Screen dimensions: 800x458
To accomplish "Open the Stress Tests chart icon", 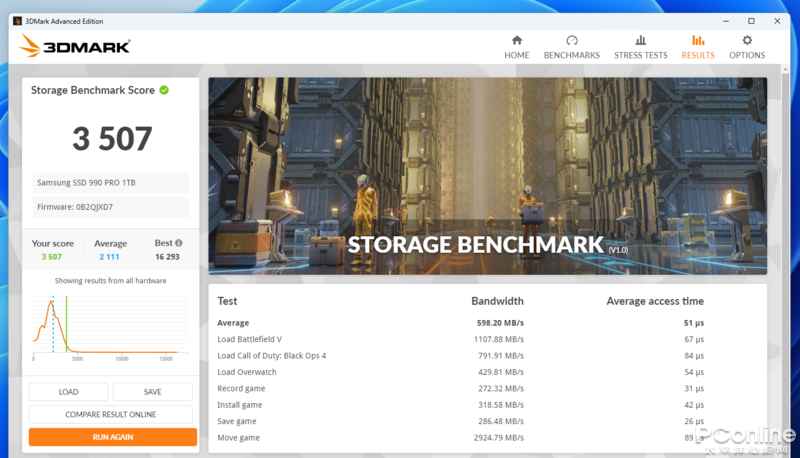I will (640, 40).
